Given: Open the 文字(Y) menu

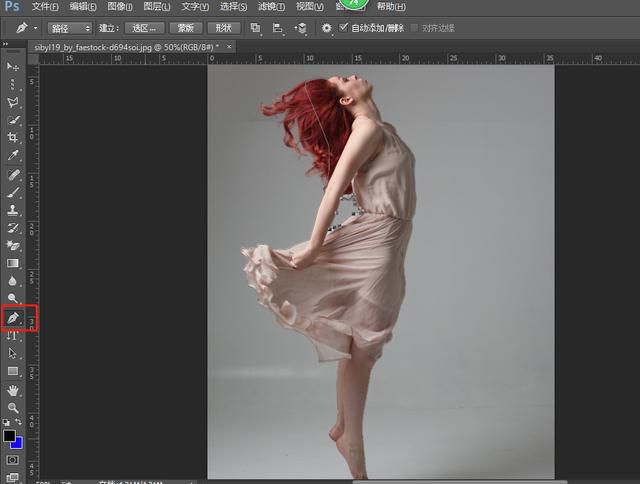Looking at the screenshot, I should pyautogui.click(x=195, y=7).
